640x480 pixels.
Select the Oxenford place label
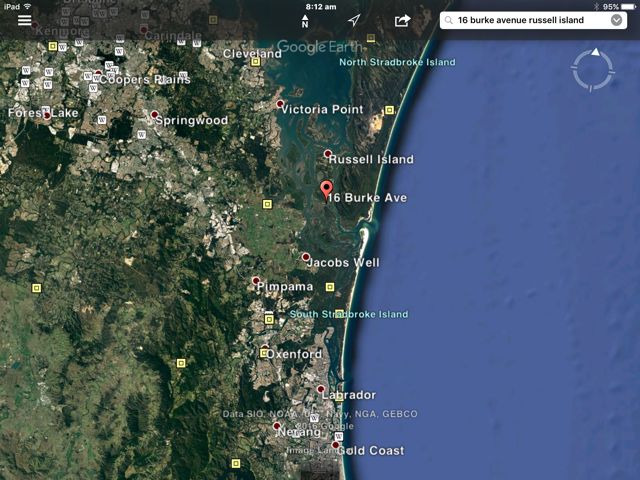(295, 354)
